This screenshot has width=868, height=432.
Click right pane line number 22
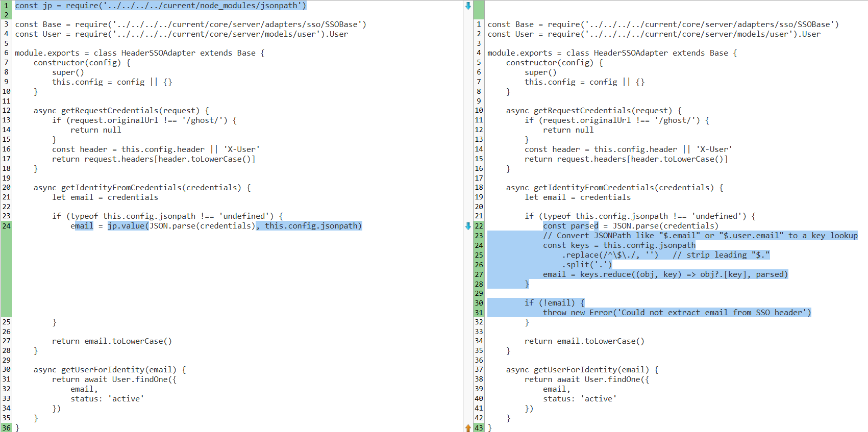pos(479,226)
